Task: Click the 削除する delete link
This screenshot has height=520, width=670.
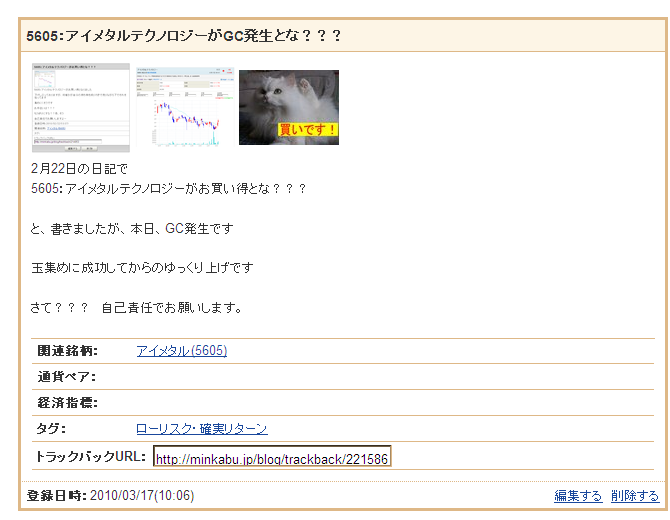Action: 635,496
